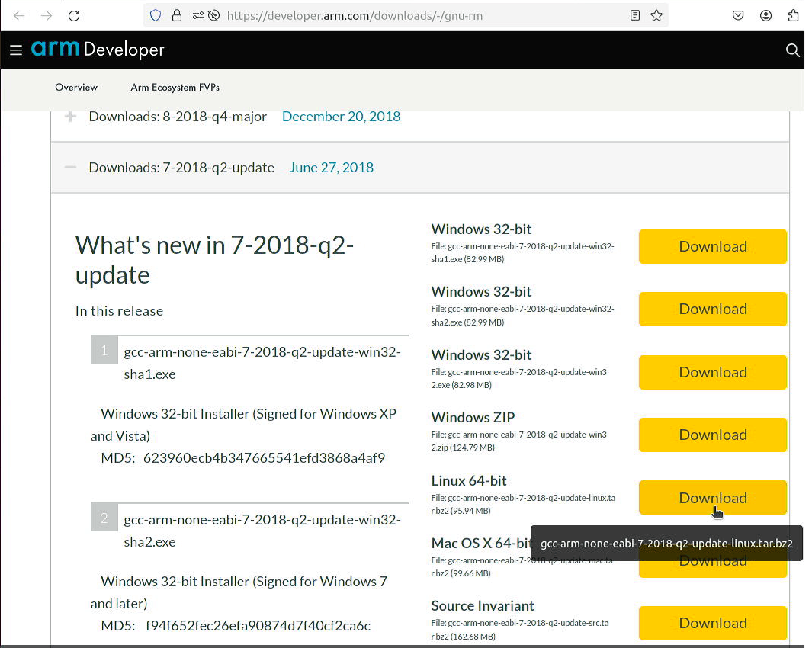The height and width of the screenshot is (648, 812).
Task: Click the src.tar.bz2 (162.68 MB) file description
Action: [520, 630]
